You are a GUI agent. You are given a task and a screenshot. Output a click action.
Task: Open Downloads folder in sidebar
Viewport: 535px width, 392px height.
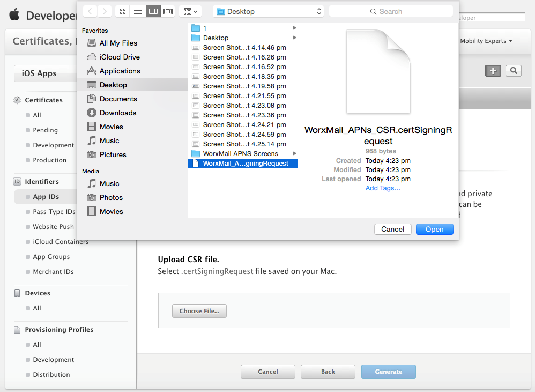click(x=117, y=113)
